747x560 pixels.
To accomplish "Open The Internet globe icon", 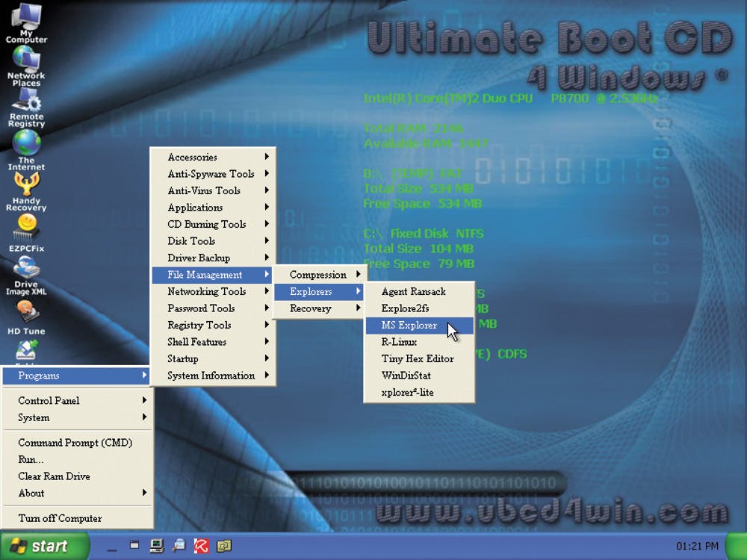I will (26, 150).
